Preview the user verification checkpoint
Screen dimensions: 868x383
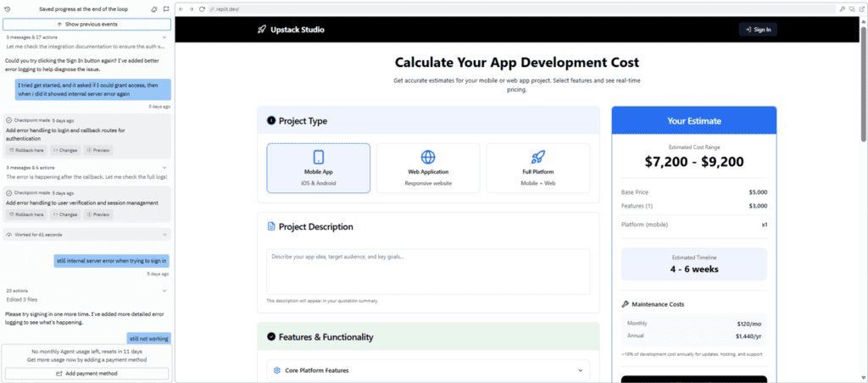[x=98, y=214]
